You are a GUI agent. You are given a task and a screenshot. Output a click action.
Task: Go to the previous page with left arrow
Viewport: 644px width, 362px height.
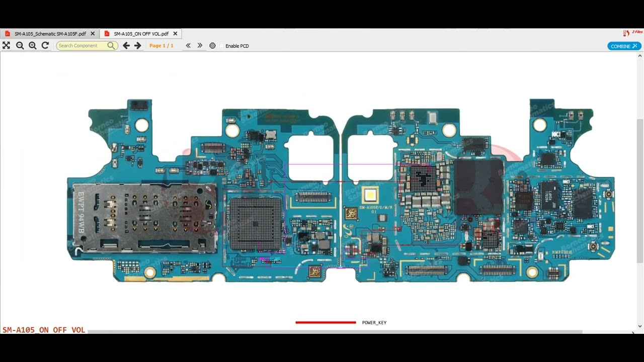coord(126,46)
